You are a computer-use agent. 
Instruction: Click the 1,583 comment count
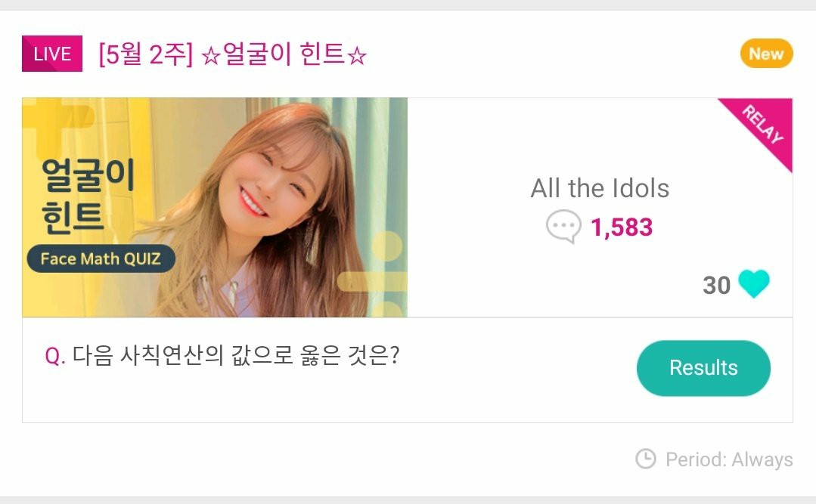[x=621, y=227]
